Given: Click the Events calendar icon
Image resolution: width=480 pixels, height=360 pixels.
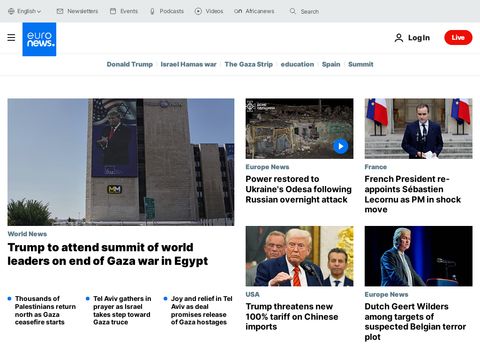Looking at the screenshot, I should click(x=113, y=11).
